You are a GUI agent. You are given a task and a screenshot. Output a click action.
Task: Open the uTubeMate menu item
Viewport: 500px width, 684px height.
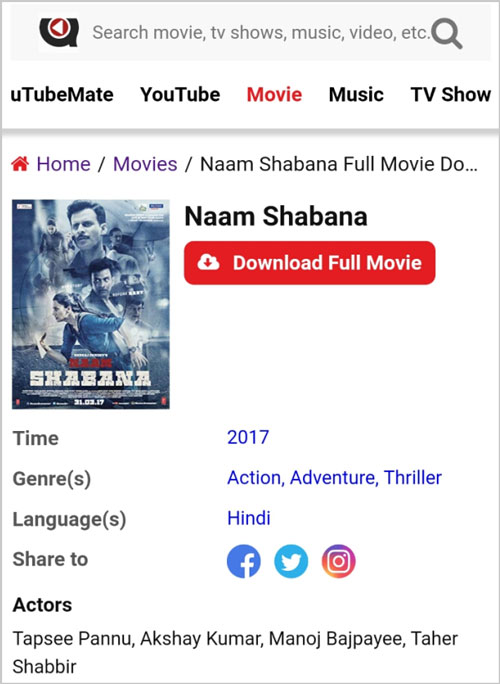pyautogui.click(x=62, y=95)
